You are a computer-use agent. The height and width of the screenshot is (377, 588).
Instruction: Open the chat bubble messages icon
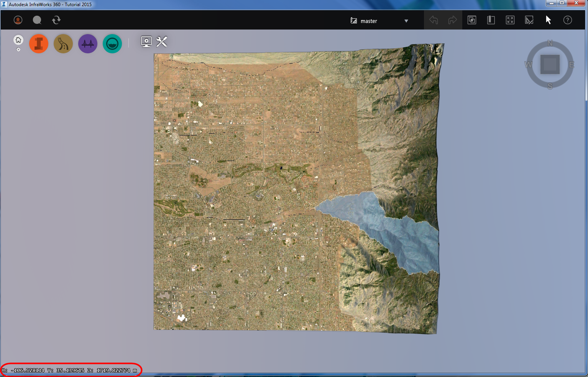pos(37,20)
